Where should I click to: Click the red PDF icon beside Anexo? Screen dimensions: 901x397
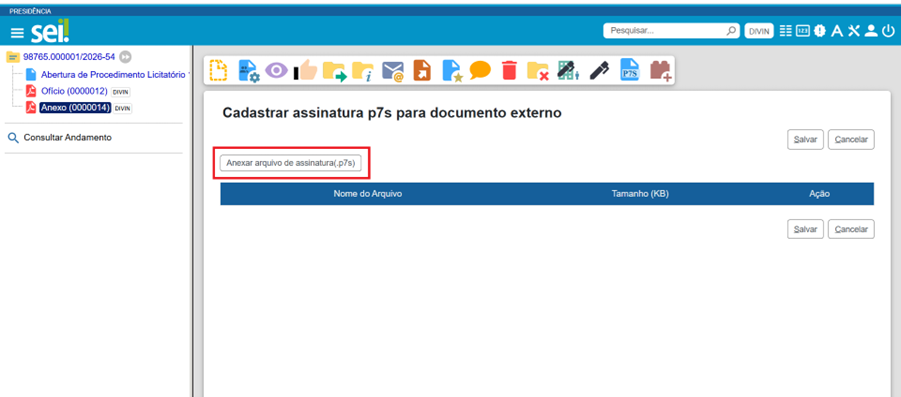tap(31, 108)
